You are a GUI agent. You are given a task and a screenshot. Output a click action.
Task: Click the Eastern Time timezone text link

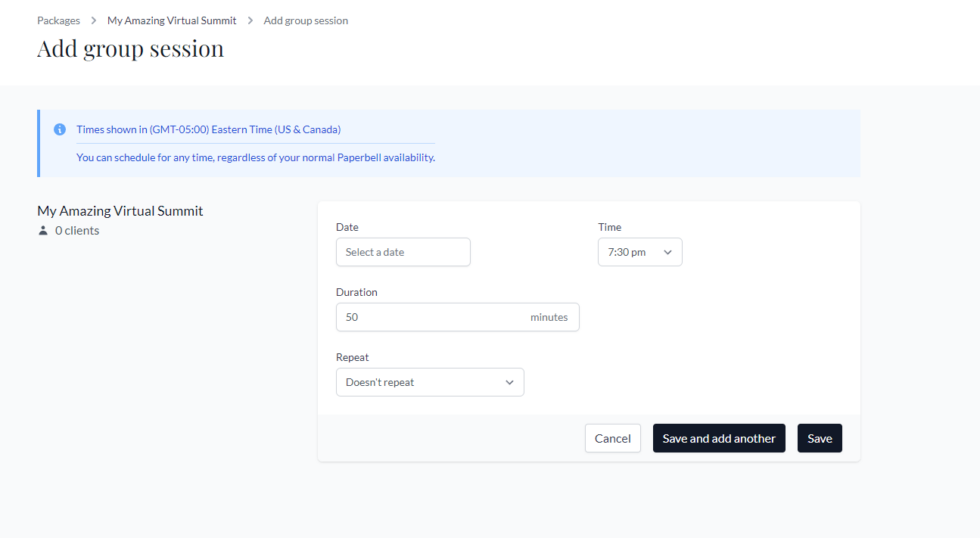pyautogui.click(x=209, y=129)
